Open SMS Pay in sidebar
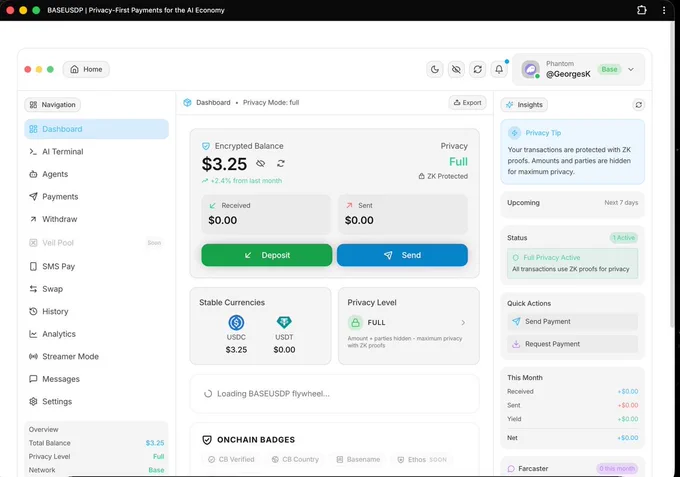Viewport: 680px width, 477px height. [x=96, y=266]
